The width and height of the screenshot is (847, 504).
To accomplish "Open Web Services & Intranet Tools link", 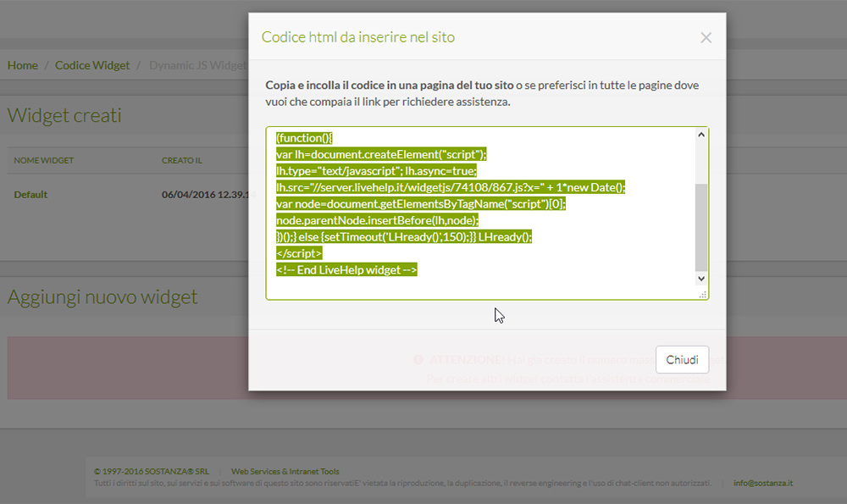I will [x=285, y=472].
